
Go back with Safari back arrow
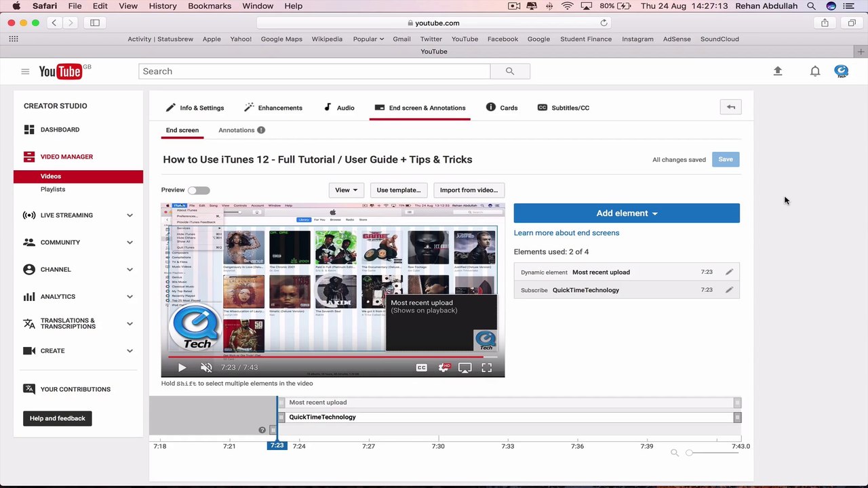point(54,22)
